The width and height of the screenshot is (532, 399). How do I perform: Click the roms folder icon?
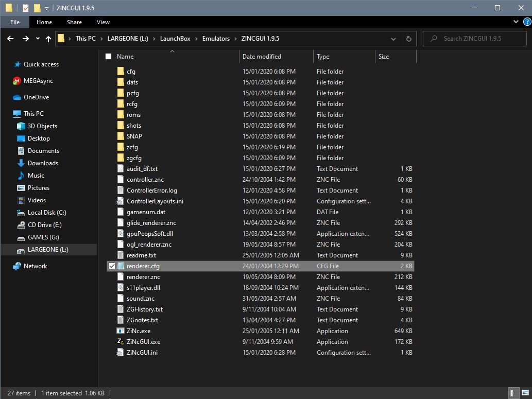click(121, 115)
